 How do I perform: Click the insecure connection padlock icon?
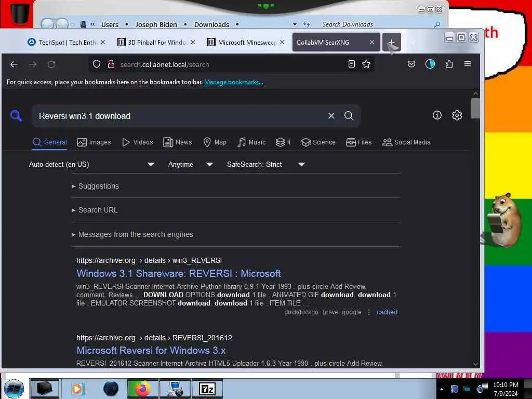pyautogui.click(x=111, y=64)
